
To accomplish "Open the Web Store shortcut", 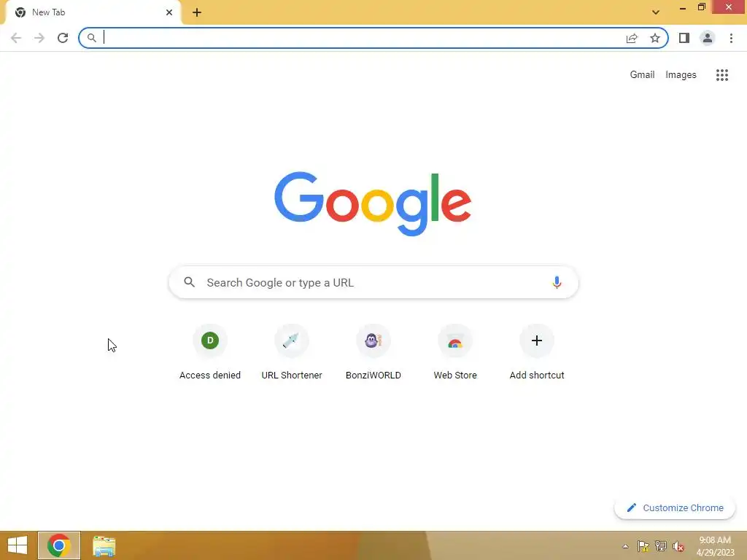I will [x=455, y=352].
